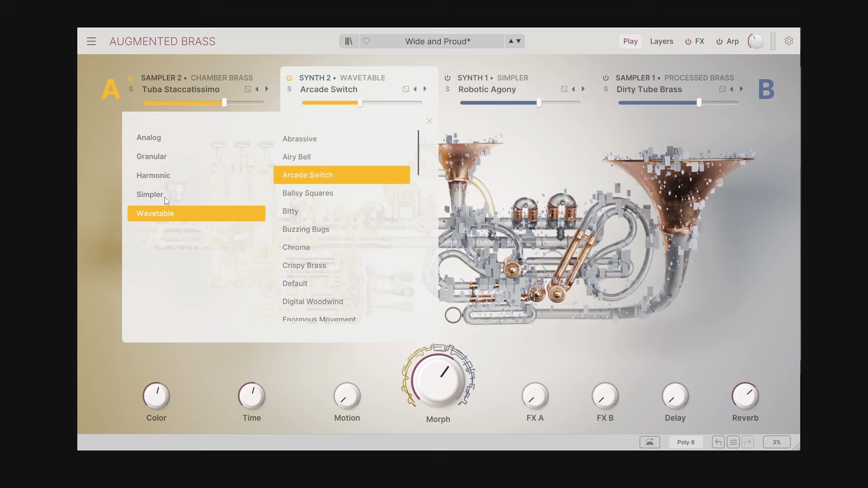This screenshot has width=868, height=488.
Task: Power off the SAMPLER 2 layer
Action: [x=131, y=78]
